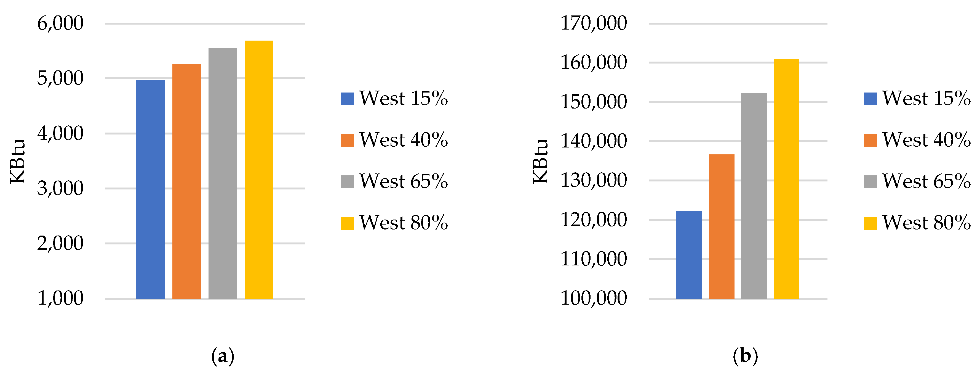Screen dimensions: 980x372
Task: Select the gray West 65% bar in chart (a)
Action: point(223,173)
